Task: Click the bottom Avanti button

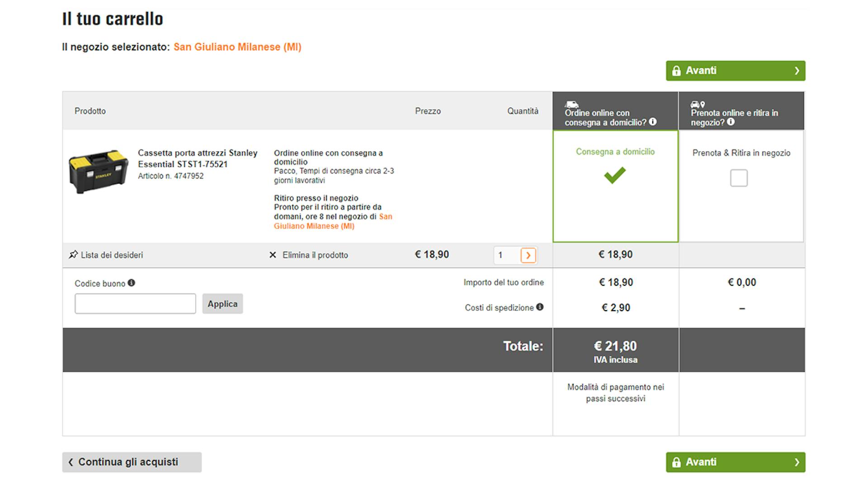Action: tap(735, 462)
